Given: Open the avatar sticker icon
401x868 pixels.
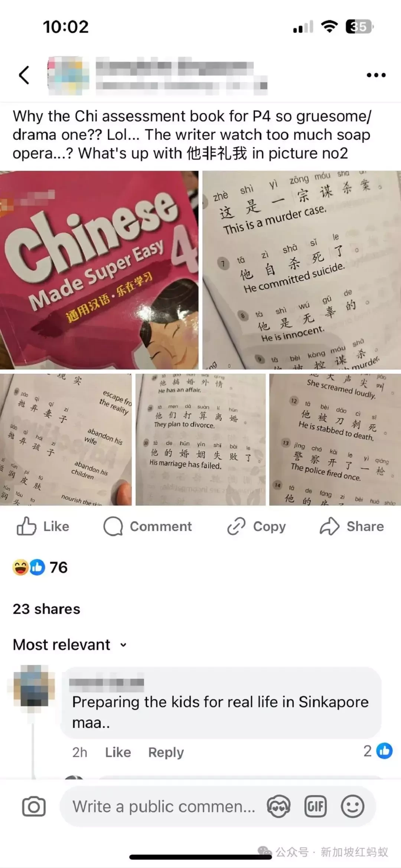Looking at the screenshot, I should 278,806.
